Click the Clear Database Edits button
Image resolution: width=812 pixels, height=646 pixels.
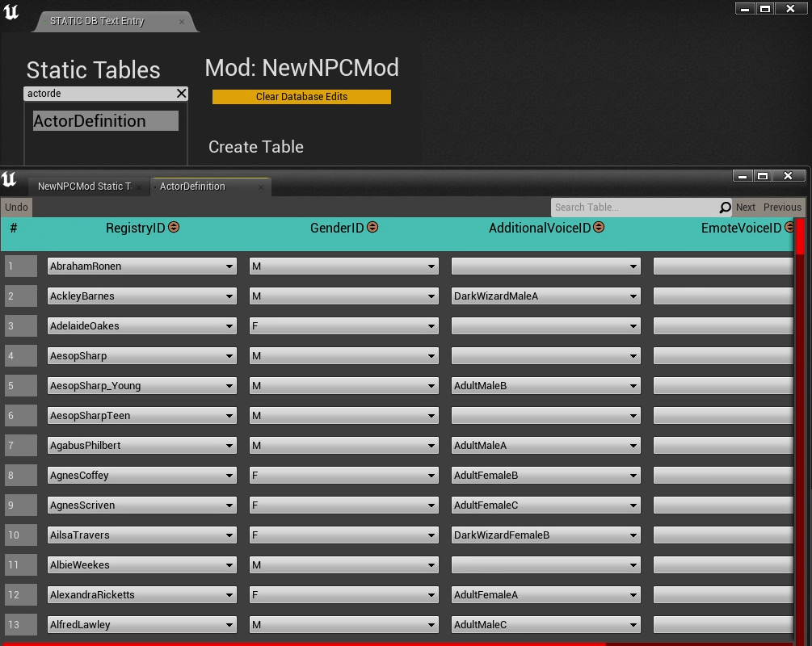click(x=301, y=97)
